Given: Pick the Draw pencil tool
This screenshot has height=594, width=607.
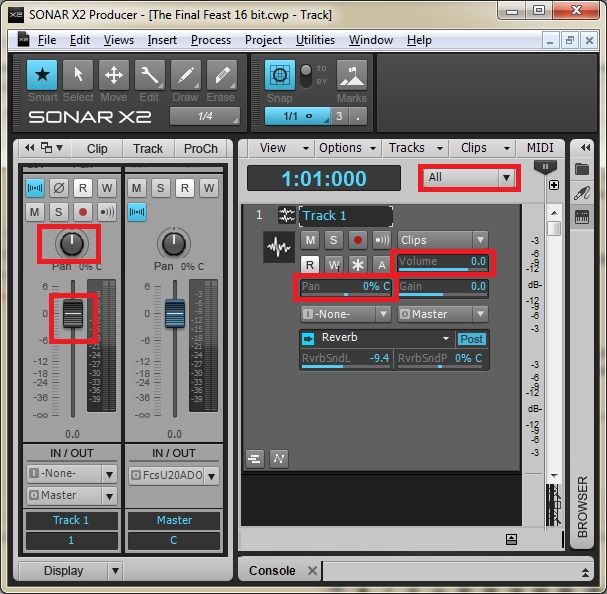Looking at the screenshot, I should click(x=185, y=76).
